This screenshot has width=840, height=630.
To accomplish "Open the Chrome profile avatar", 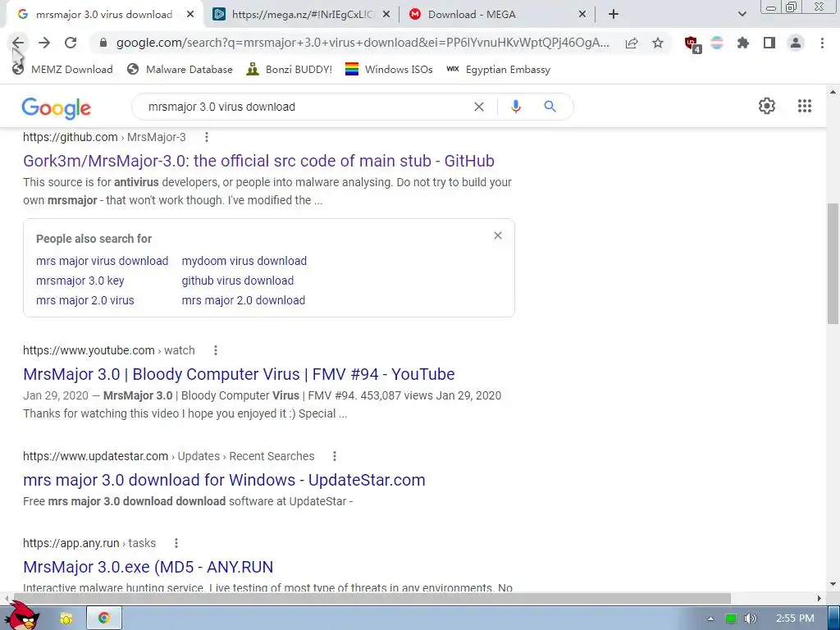I will click(796, 43).
